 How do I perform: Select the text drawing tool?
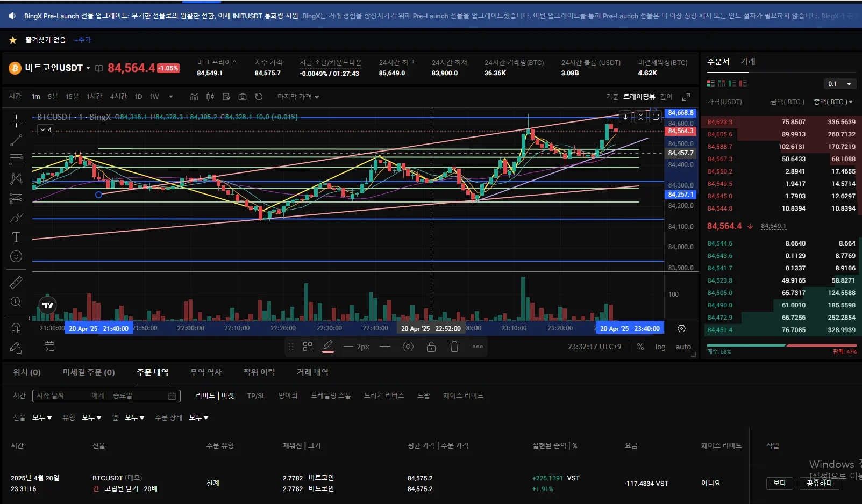point(16,237)
